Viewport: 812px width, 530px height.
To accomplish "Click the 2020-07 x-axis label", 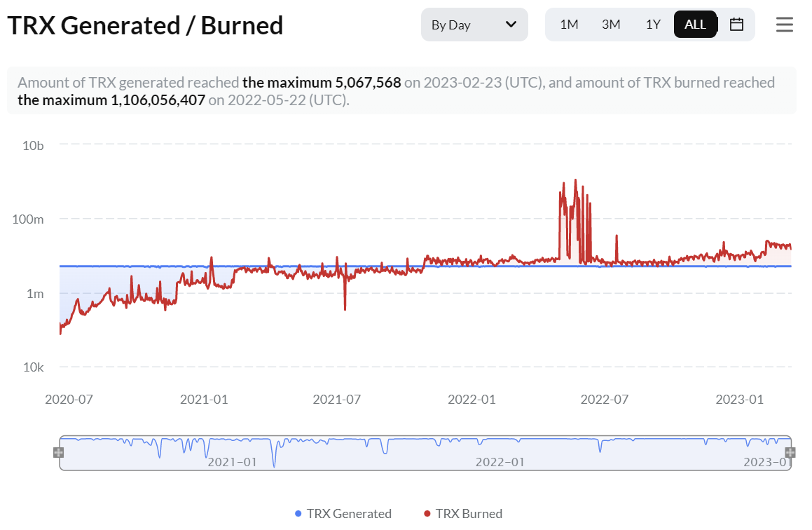I will click(69, 400).
